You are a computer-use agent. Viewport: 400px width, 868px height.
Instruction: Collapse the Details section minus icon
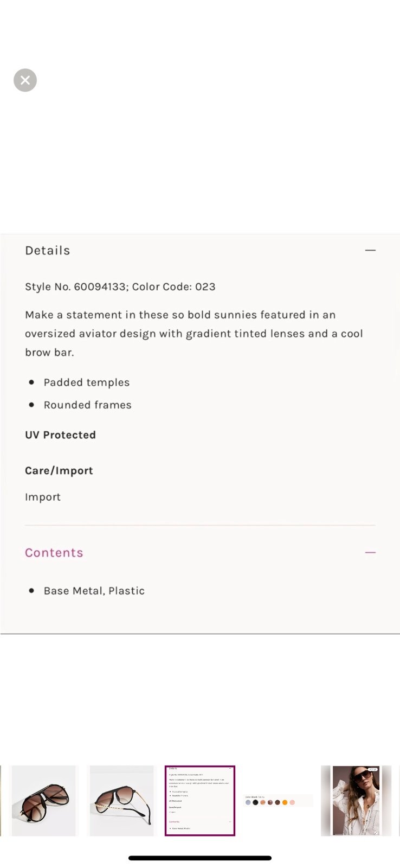click(x=370, y=250)
